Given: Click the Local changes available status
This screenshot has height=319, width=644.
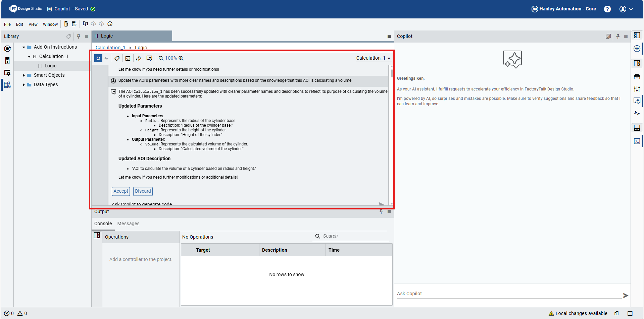Looking at the screenshot, I should click(x=578, y=313).
